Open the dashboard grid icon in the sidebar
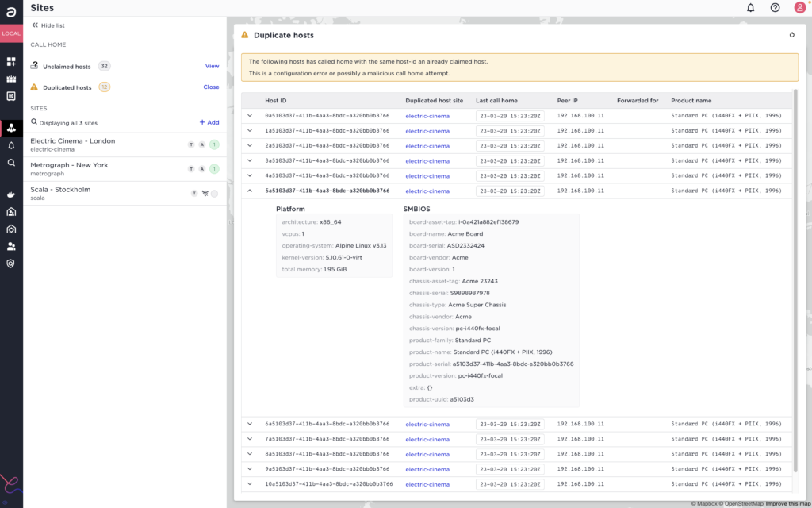Viewport: 812px width, 508px height. pyautogui.click(x=11, y=60)
